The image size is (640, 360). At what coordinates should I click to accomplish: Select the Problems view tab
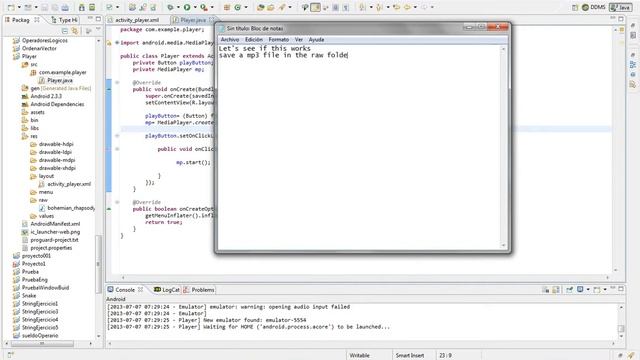click(199, 290)
